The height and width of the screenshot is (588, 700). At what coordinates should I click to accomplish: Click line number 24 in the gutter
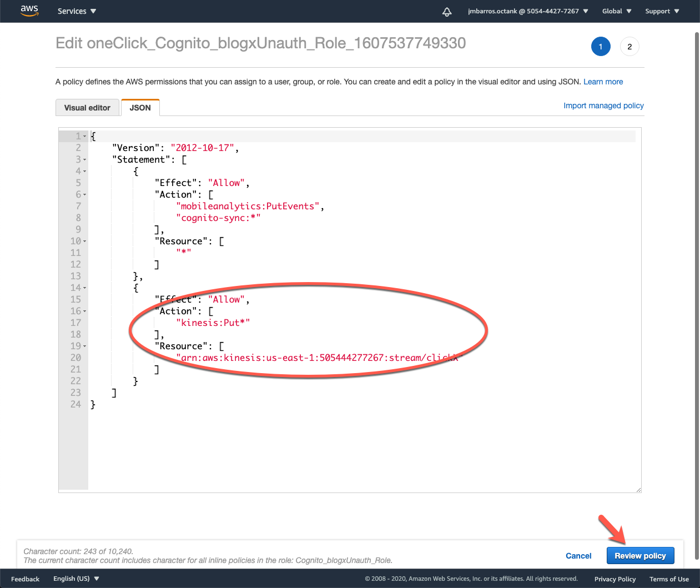[75, 404]
